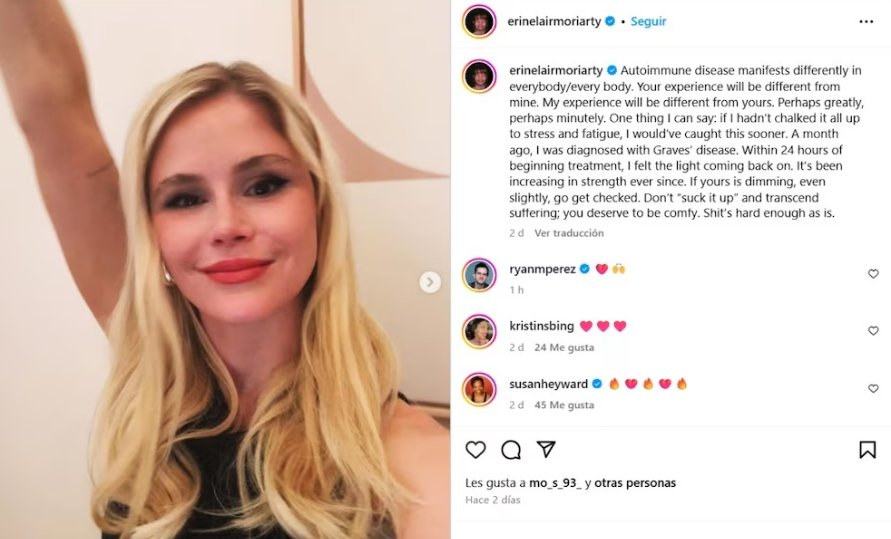The height and width of the screenshot is (539, 891).
Task: Open kristinsbing's profile avatar
Action: tap(479, 332)
